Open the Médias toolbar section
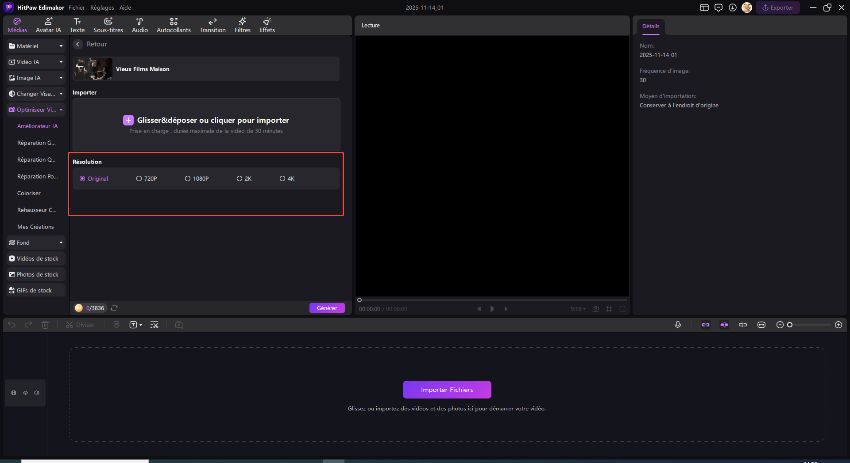This screenshot has height=463, width=850. click(17, 25)
